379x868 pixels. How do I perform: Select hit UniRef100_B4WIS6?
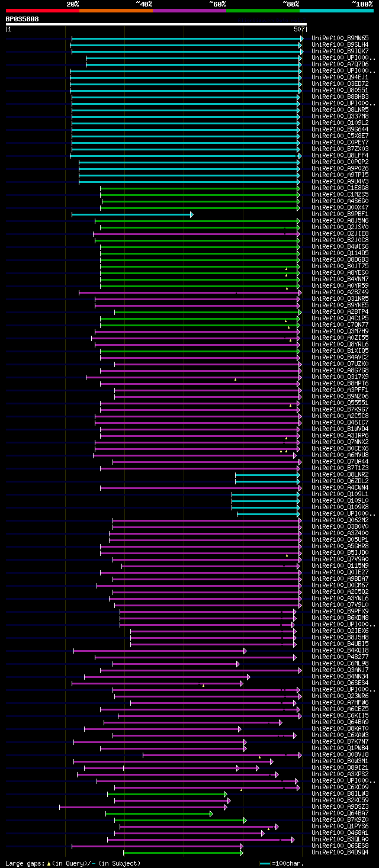(340, 246)
